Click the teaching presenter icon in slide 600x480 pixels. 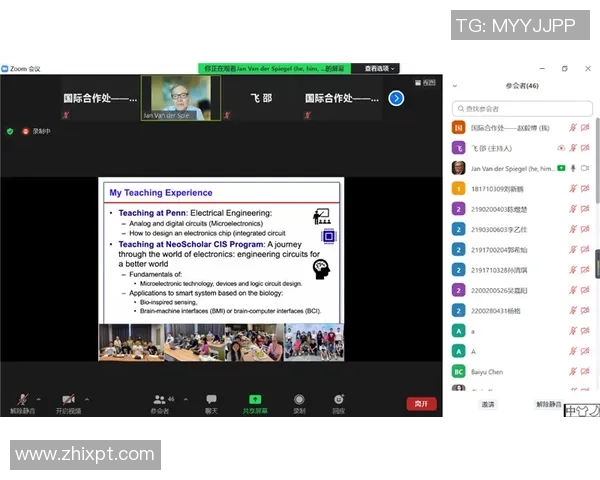322,217
